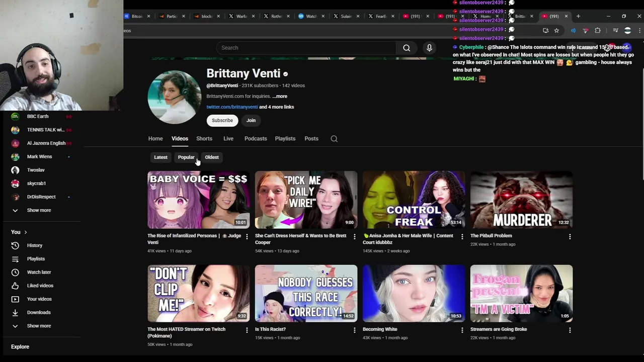Open Brittany Venti channel avatar
Image resolution: width=644 pixels, height=362 pixels.
pyautogui.click(x=175, y=97)
